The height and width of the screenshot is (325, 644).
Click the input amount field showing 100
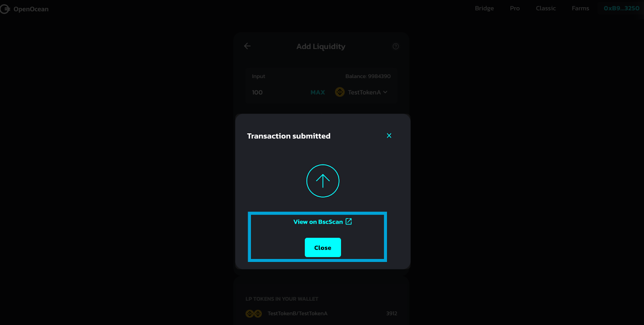click(x=278, y=92)
